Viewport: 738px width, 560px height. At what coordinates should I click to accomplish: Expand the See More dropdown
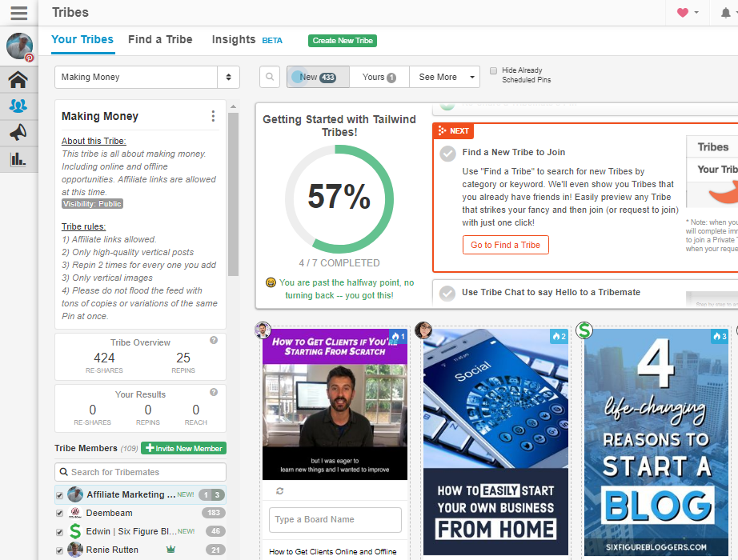(445, 77)
